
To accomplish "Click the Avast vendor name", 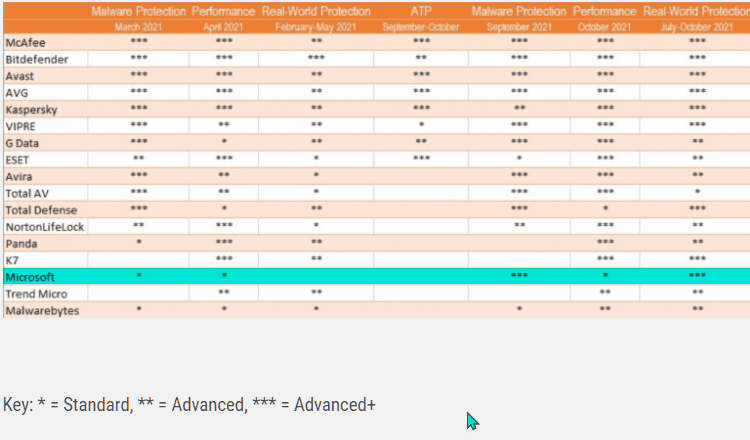I will (20, 76).
